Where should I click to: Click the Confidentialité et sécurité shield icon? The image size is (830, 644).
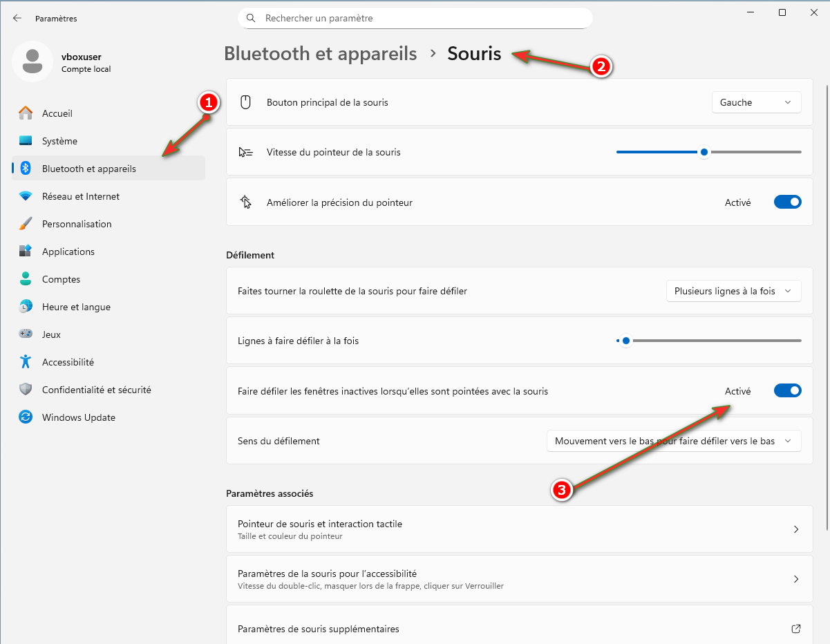coord(26,390)
